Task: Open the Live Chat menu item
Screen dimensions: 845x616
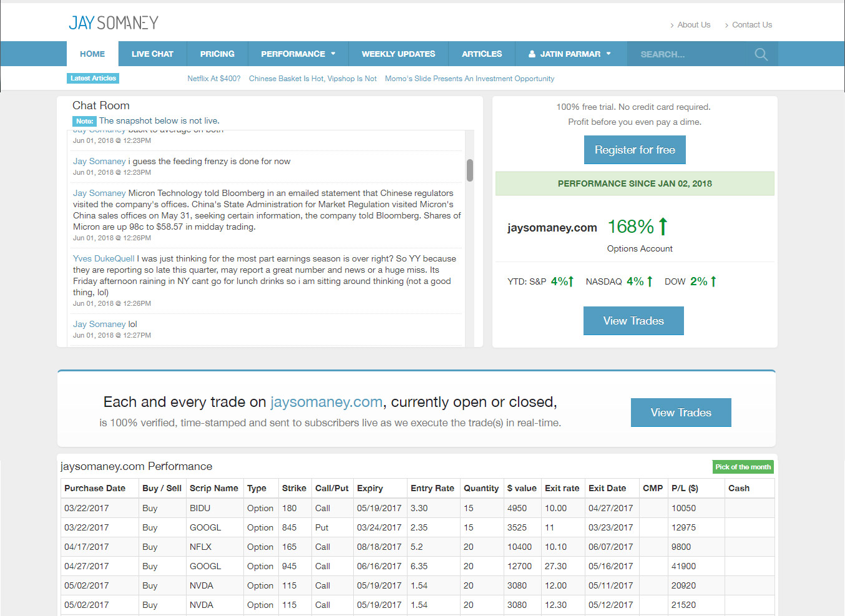Action: click(x=152, y=54)
